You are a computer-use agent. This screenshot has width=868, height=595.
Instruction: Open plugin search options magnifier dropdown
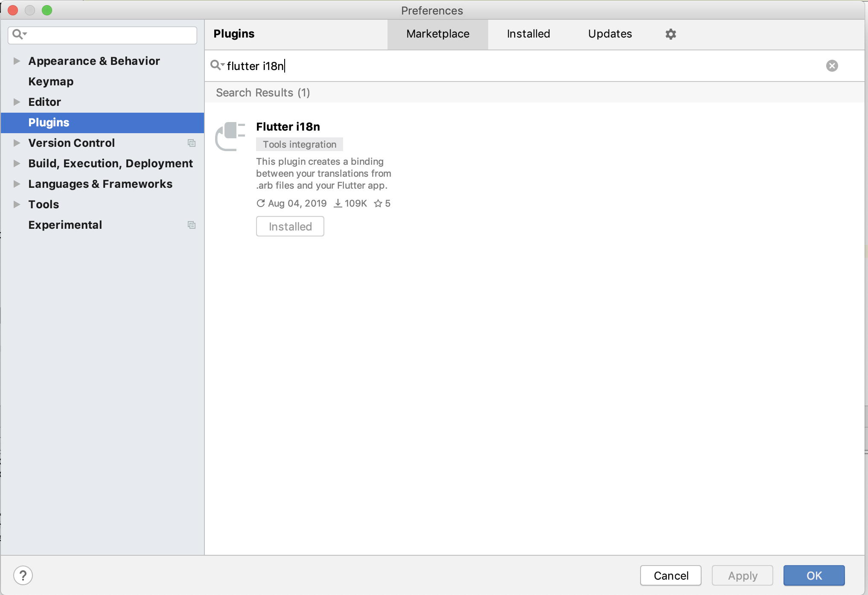click(x=217, y=65)
